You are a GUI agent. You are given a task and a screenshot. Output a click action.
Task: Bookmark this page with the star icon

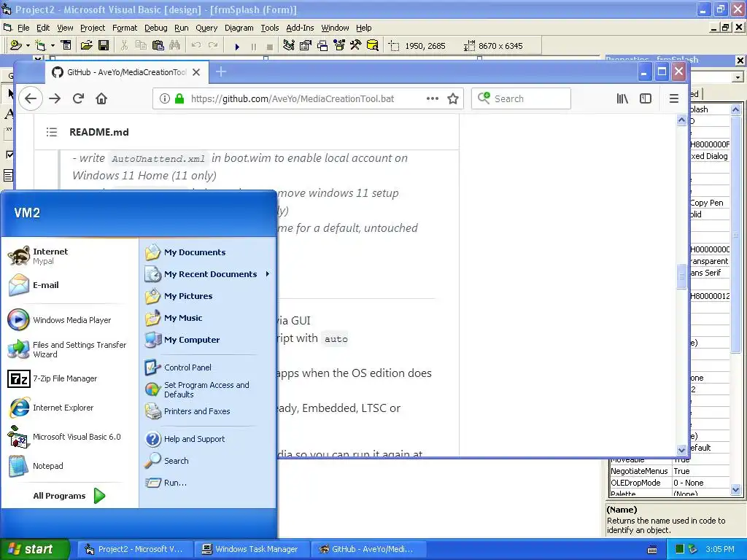point(453,98)
